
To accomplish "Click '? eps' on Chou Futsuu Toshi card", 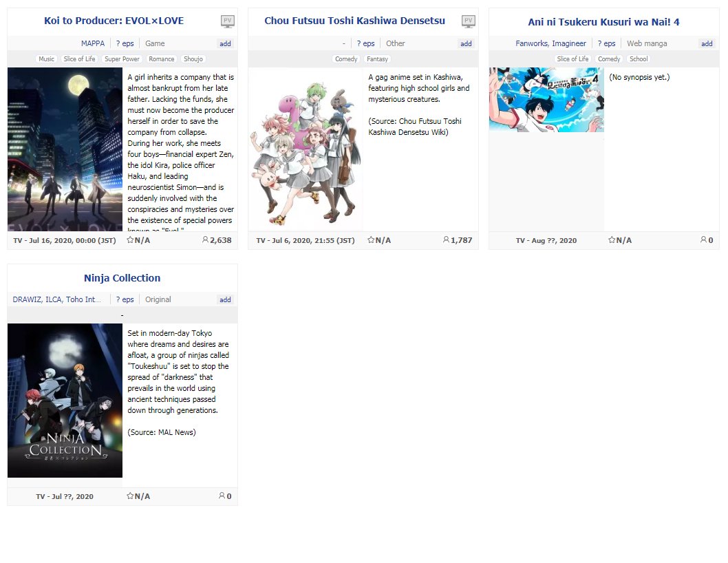I will (x=366, y=43).
